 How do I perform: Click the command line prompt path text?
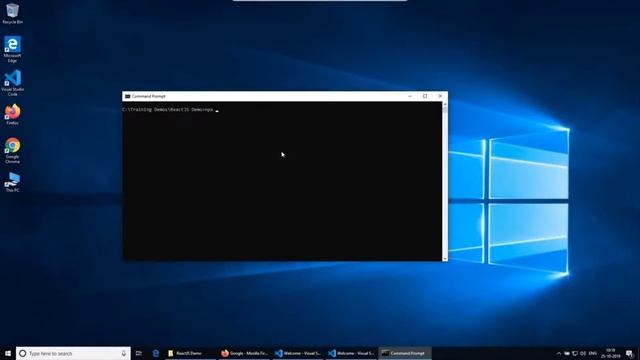coord(167,110)
